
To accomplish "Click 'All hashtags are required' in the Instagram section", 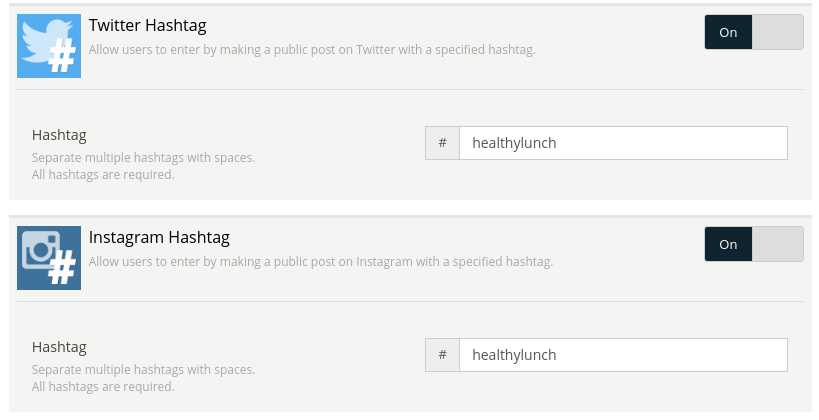I will tap(103, 387).
